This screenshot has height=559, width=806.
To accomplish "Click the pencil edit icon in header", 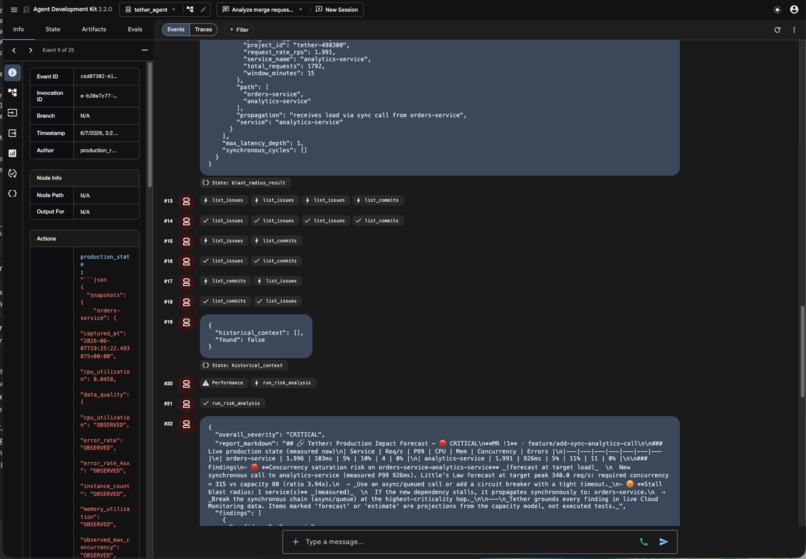I will (204, 9).
